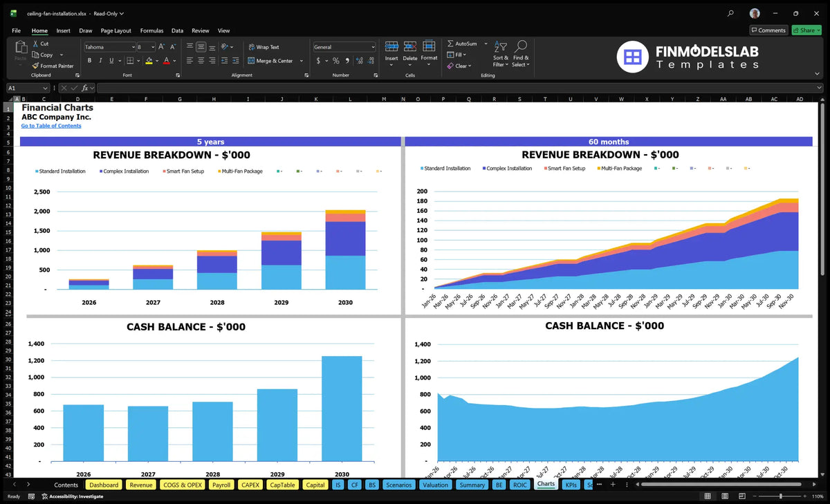Toggle bold formatting

click(89, 61)
